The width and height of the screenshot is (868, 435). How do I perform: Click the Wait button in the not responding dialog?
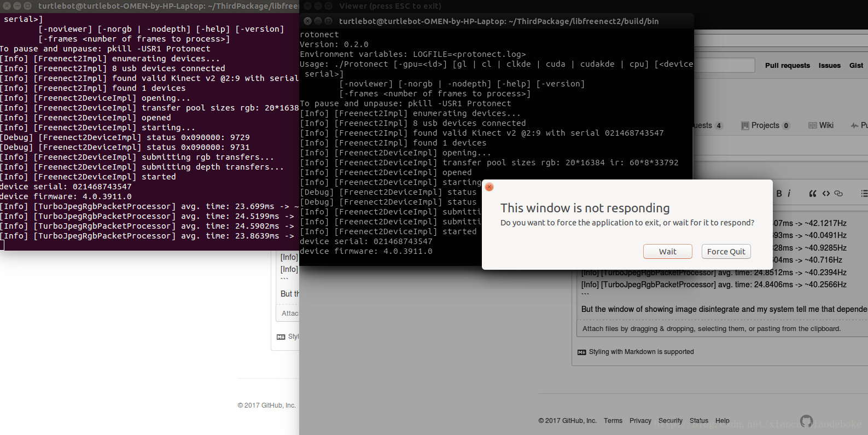click(x=667, y=251)
